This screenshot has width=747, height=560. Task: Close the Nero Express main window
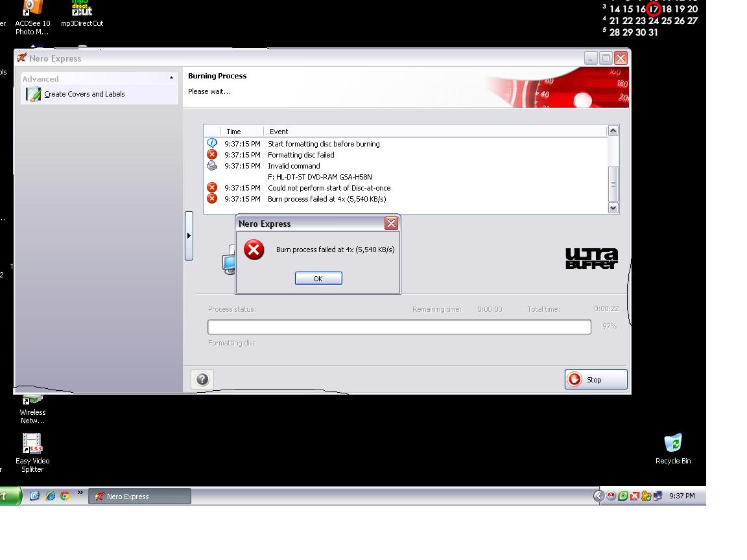[x=621, y=58]
